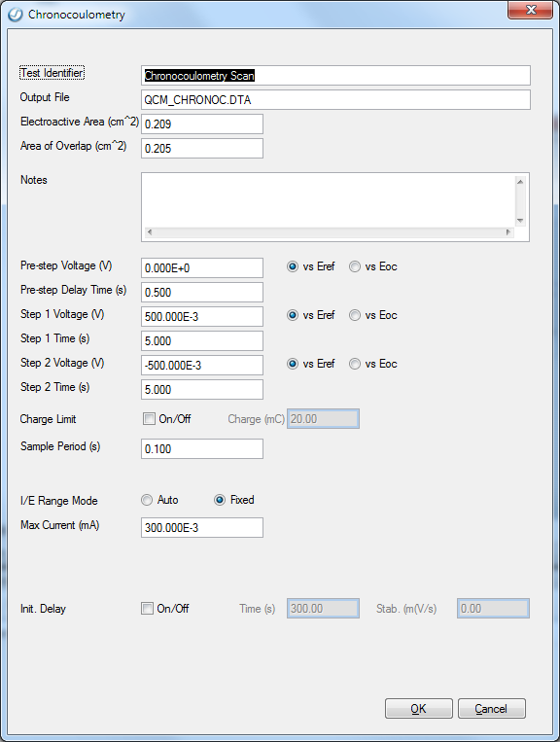Confirm settings with the OK button

tap(419, 708)
